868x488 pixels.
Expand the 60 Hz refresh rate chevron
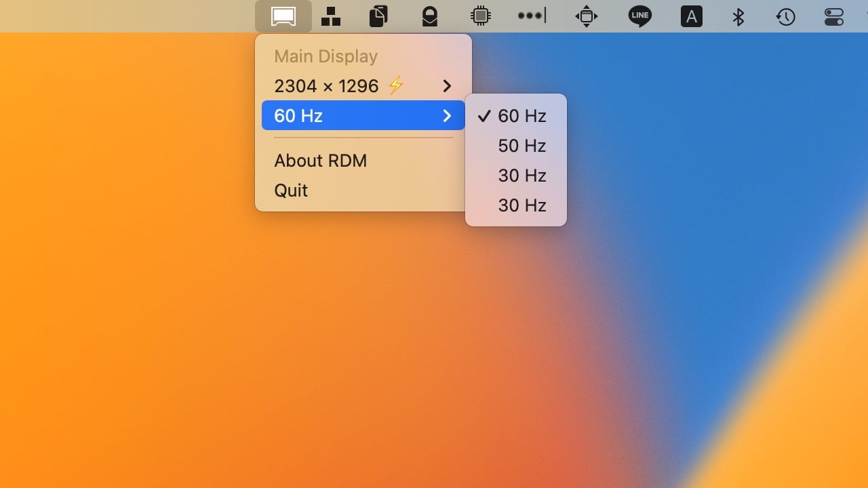[x=447, y=116]
